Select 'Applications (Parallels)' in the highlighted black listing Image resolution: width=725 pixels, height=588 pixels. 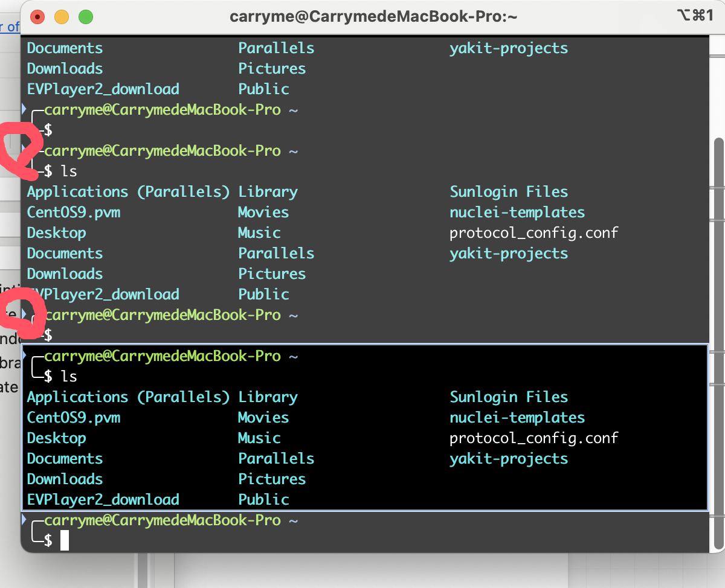[128, 397]
